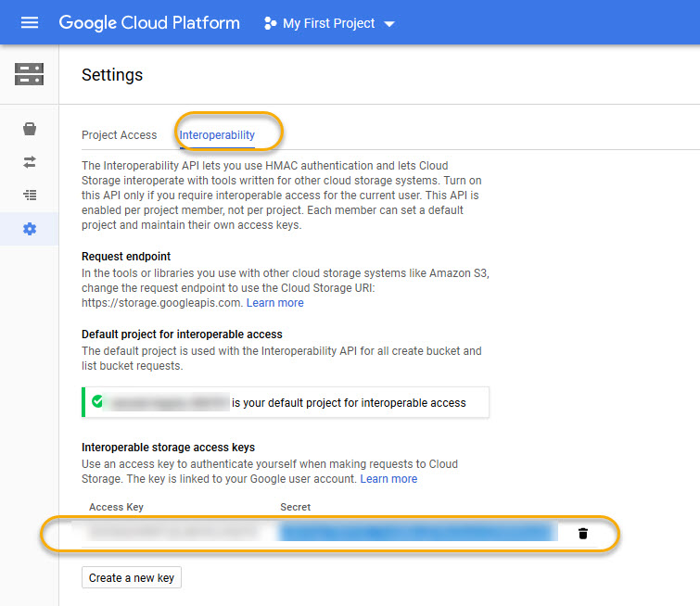This screenshot has height=606, width=700.
Task: Click the project hexagon icon beside My First Project
Action: pos(270,23)
